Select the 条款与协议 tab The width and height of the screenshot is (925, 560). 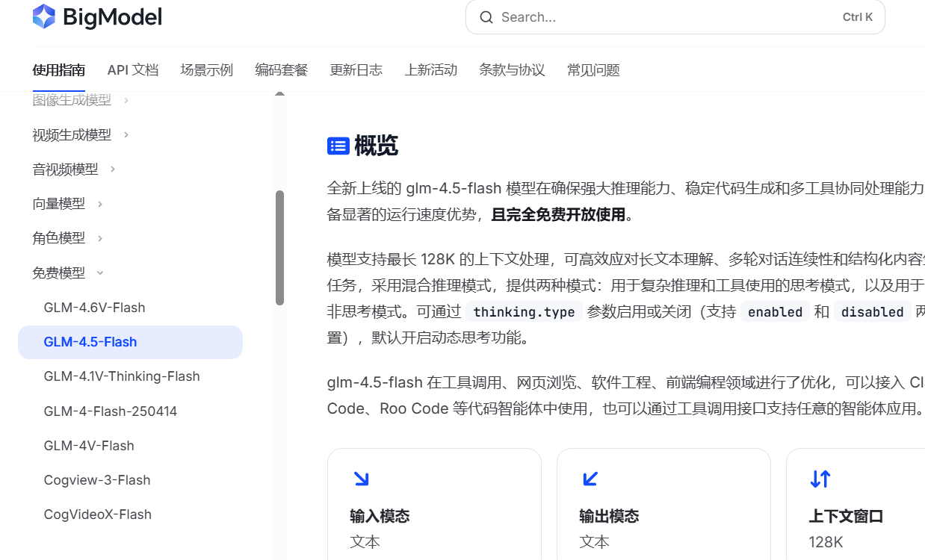[x=512, y=70]
